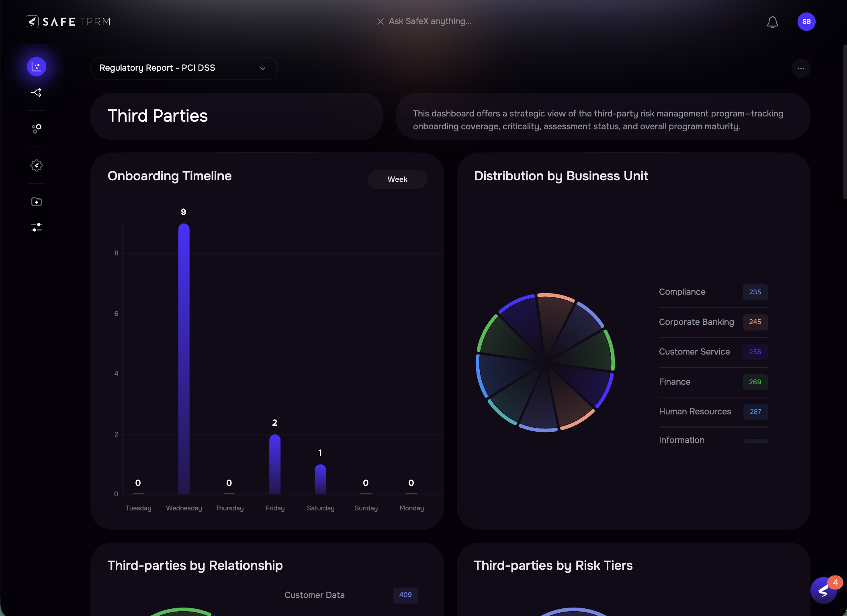The width and height of the screenshot is (847, 616).
Task: Select the Analytics dashboard icon in sidebar
Action: coord(36,67)
